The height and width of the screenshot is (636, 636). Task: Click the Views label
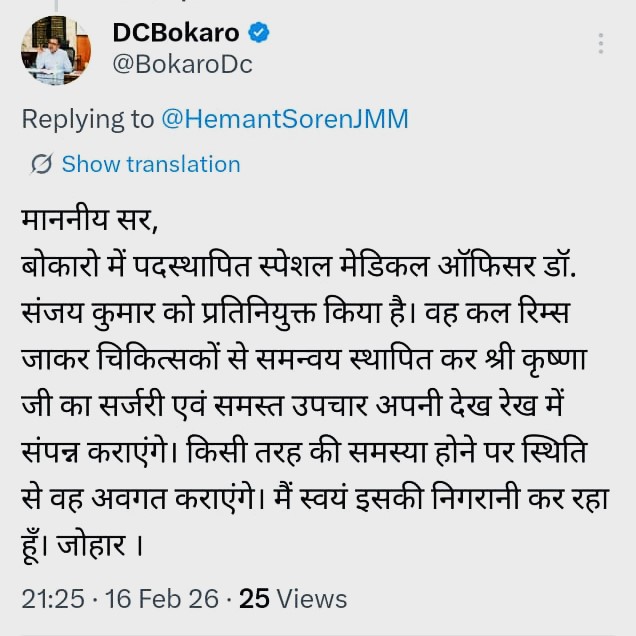coord(312,598)
